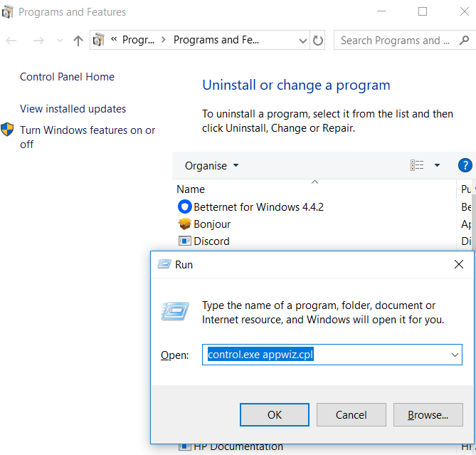The image size is (476, 455).
Task: Open View installed updates link
Action: [x=73, y=109]
